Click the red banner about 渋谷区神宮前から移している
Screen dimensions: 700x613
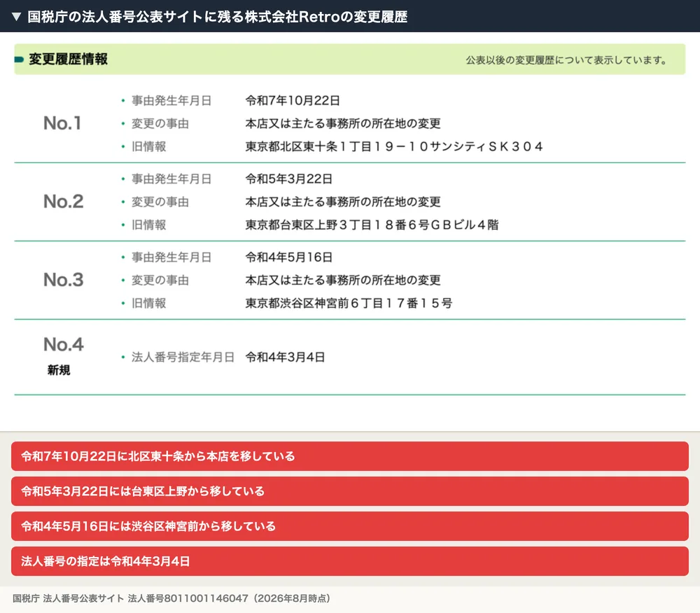coord(350,526)
